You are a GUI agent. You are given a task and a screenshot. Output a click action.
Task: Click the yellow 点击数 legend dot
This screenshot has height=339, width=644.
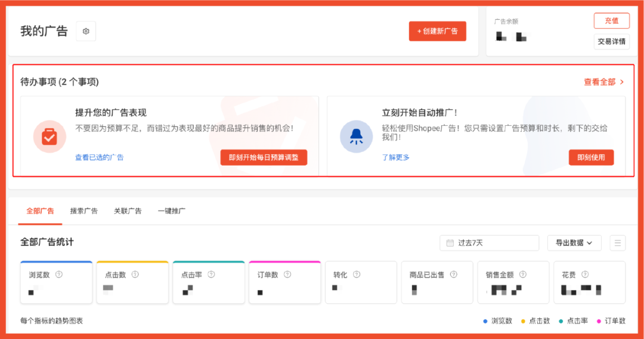523,321
